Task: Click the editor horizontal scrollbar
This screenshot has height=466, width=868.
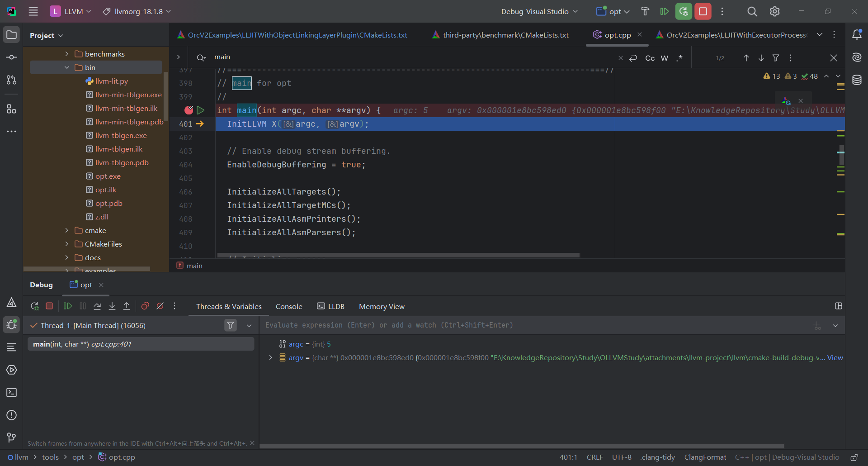Action: (398, 255)
